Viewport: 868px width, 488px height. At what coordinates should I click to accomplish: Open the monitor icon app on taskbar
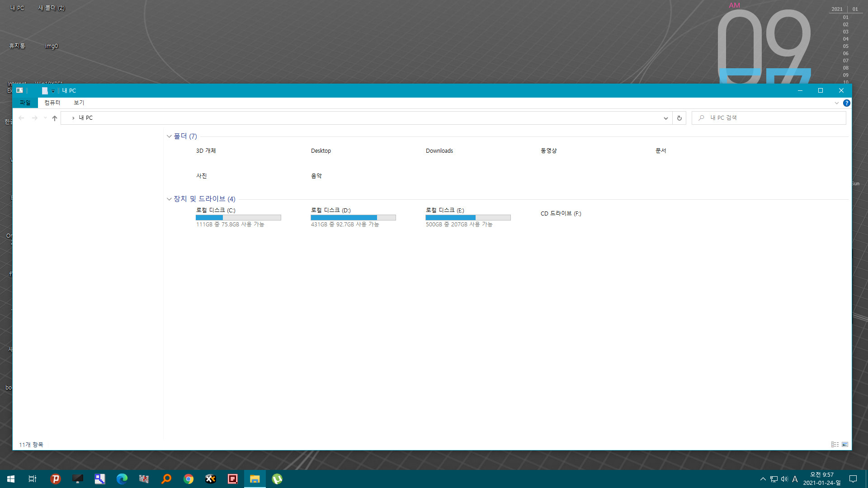[77, 479]
